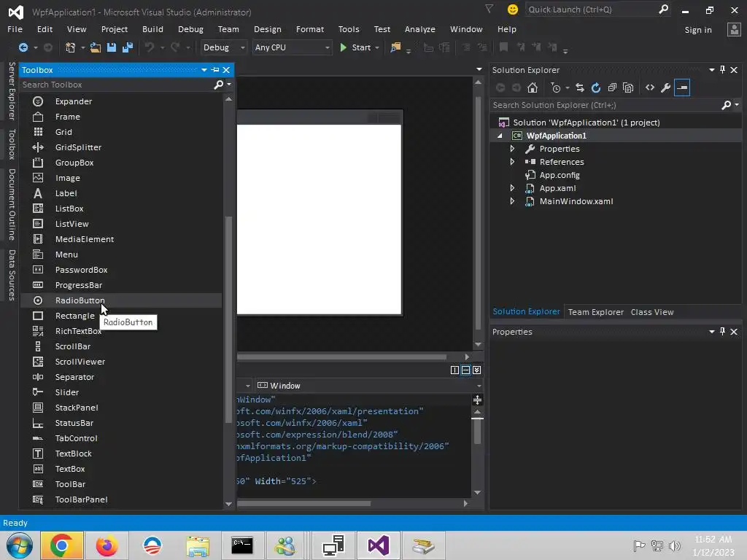Click the Windows Start orb
This screenshot has height=560, width=747.
(x=20, y=545)
